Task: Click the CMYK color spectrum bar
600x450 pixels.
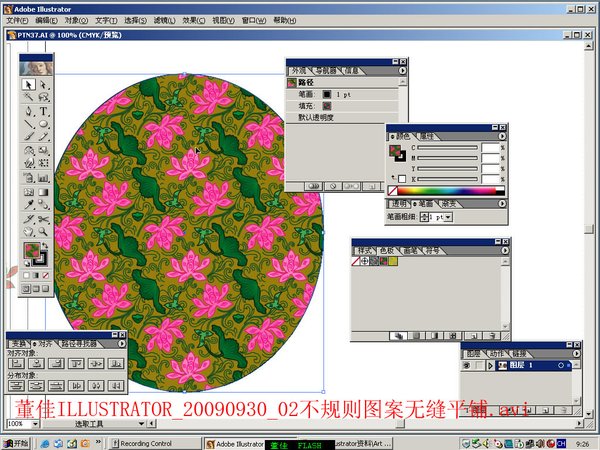Action: pos(446,190)
